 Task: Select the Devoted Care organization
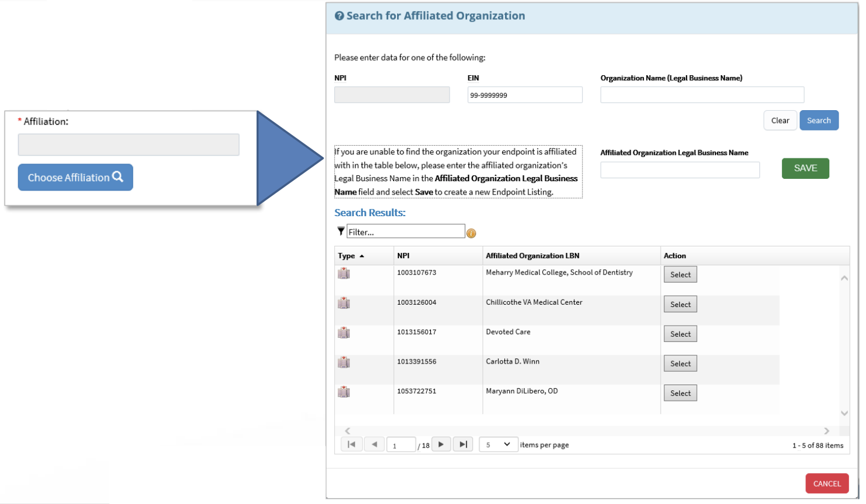pos(680,333)
